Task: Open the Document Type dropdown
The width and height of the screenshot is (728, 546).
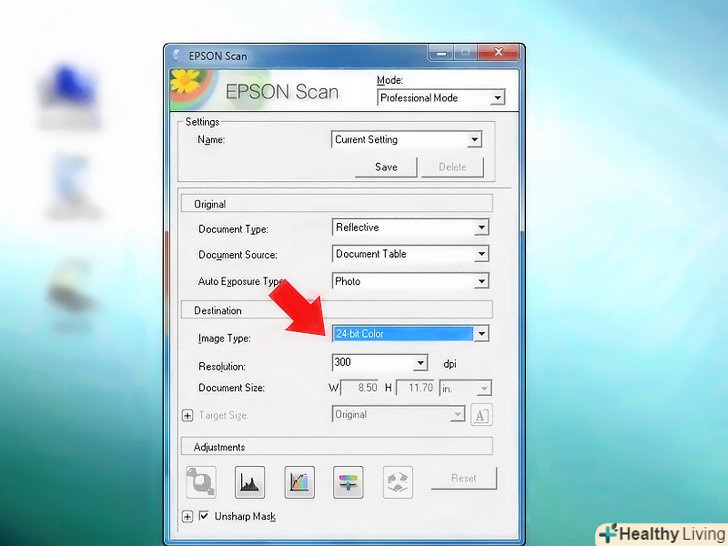Action: coord(410,228)
